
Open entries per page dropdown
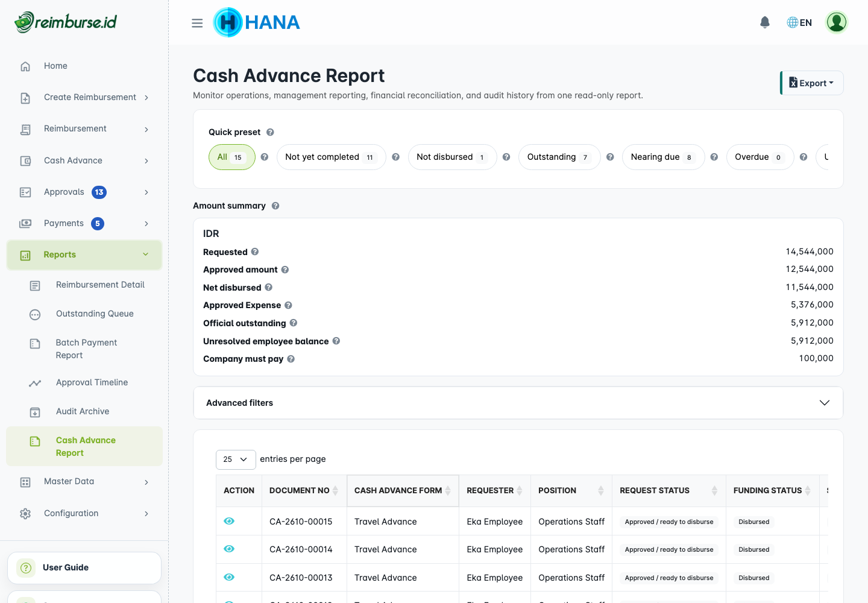pyautogui.click(x=236, y=459)
